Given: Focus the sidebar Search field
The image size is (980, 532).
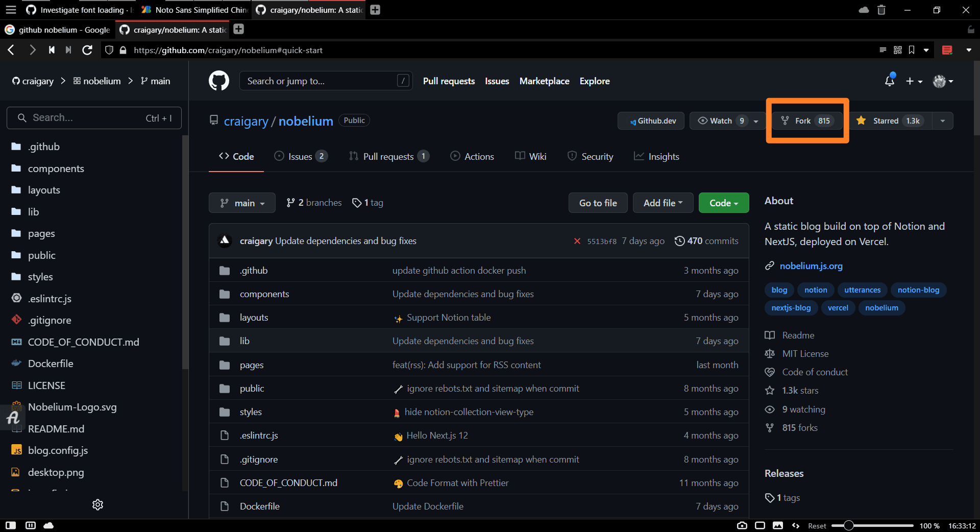Looking at the screenshot, I should (x=94, y=118).
